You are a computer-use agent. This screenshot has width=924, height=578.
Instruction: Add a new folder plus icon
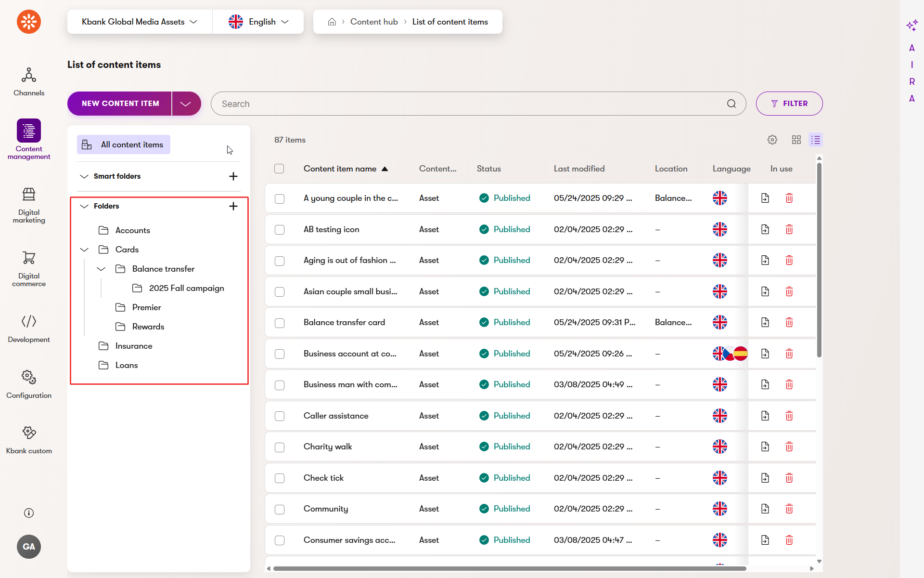[233, 206]
